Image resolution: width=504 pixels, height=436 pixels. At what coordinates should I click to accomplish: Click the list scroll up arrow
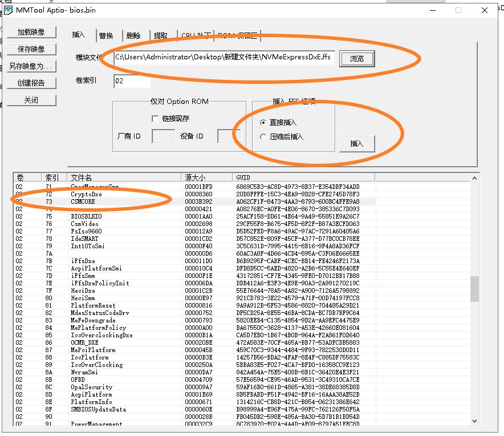pos(475,178)
